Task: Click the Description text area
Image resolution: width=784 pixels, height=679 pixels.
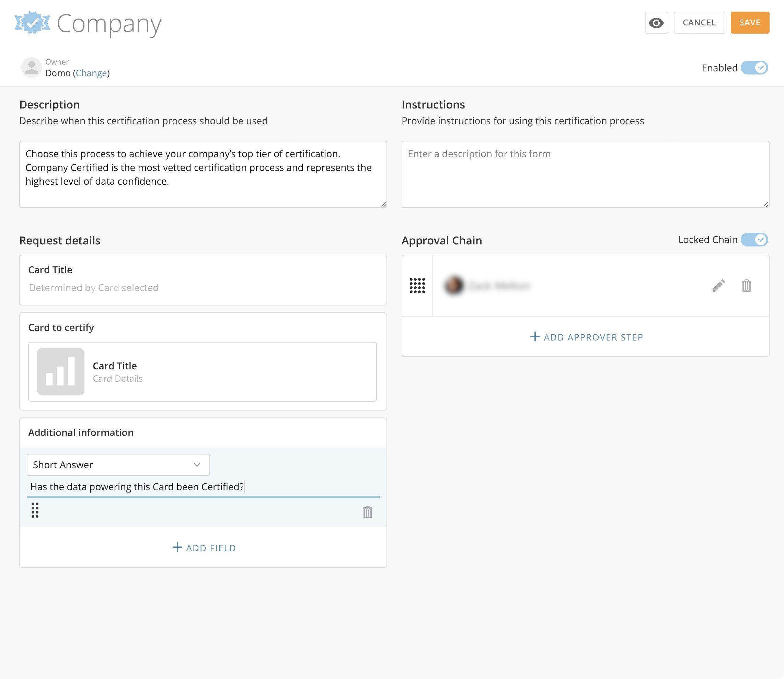Action: pyautogui.click(x=203, y=174)
